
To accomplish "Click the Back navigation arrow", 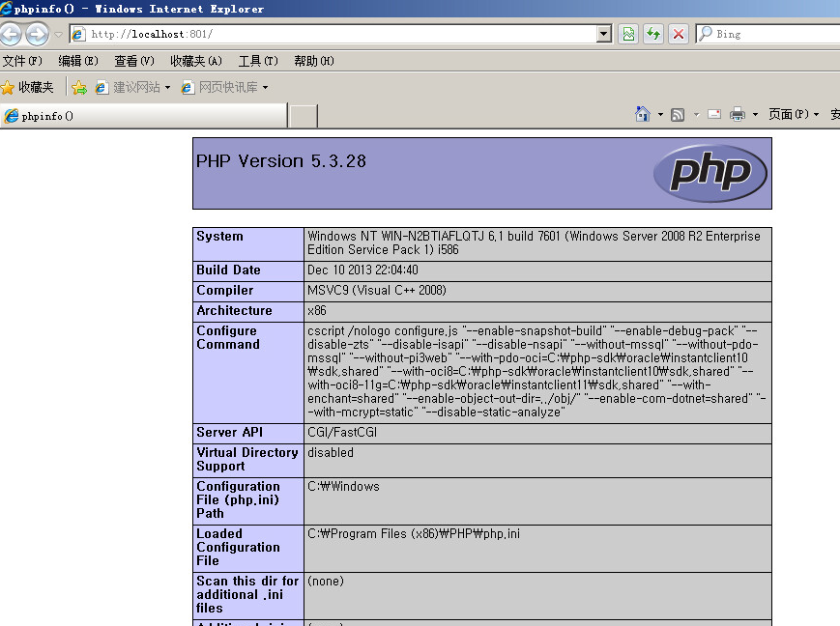I will click(13, 34).
